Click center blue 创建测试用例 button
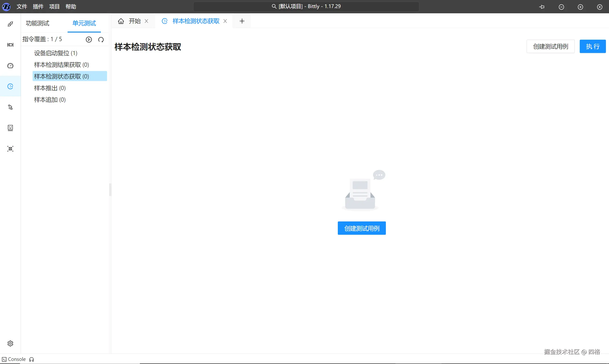This screenshot has height=364, width=609. tap(361, 228)
